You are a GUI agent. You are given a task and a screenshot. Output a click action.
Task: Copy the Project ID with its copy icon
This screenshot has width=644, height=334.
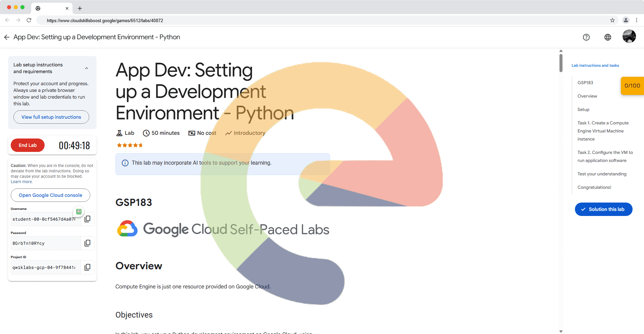click(x=88, y=267)
